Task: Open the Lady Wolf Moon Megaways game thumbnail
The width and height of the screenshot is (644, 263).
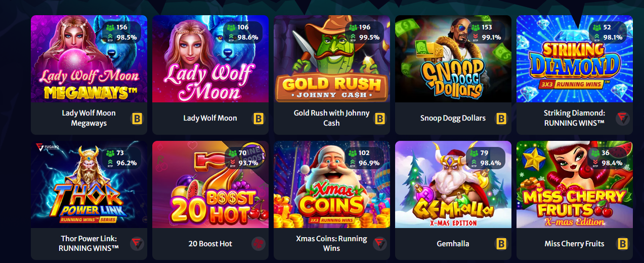Action: click(x=89, y=59)
